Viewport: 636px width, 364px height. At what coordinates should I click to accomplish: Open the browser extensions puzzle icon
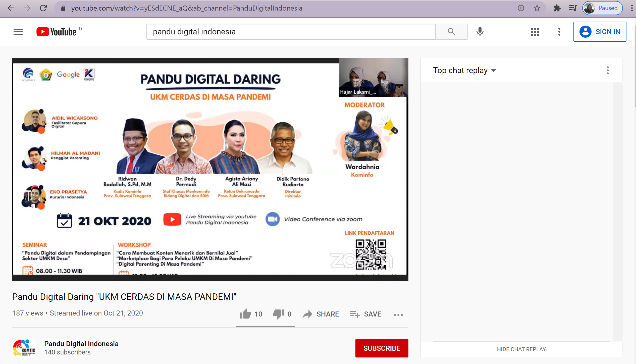point(557,8)
